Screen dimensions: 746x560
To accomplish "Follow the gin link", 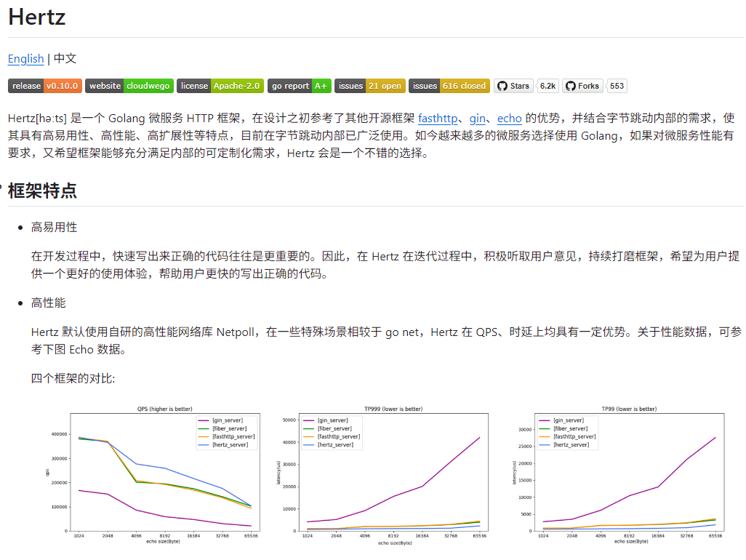I will tap(477, 118).
